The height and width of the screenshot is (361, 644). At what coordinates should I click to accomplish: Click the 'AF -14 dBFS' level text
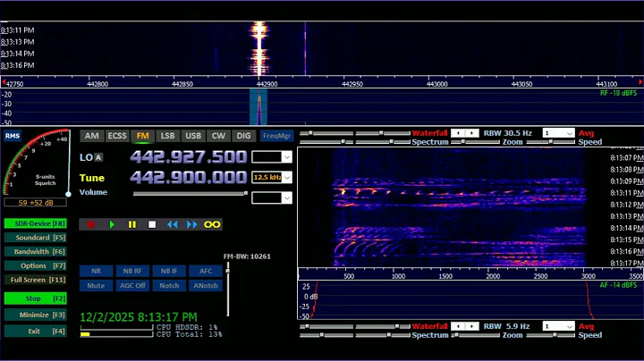[x=619, y=285]
